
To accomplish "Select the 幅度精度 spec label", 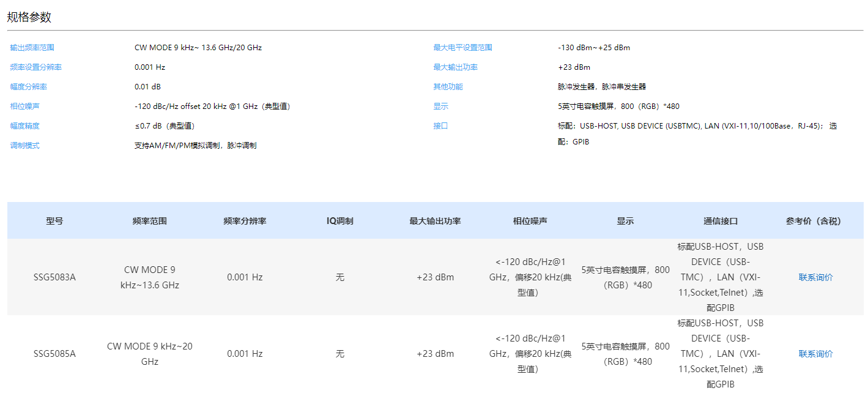I will [x=25, y=126].
